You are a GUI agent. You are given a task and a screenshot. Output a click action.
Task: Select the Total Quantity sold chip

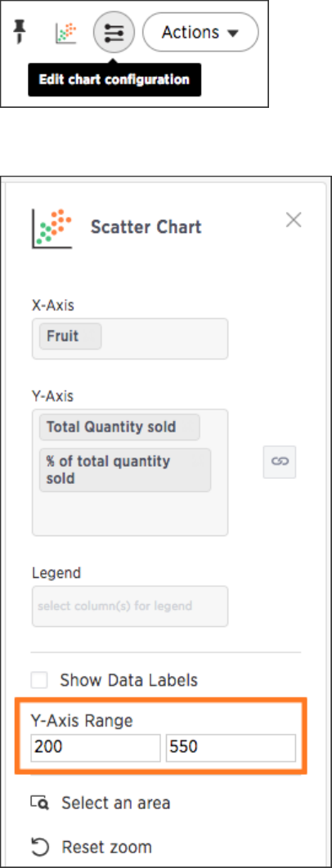click(119, 427)
